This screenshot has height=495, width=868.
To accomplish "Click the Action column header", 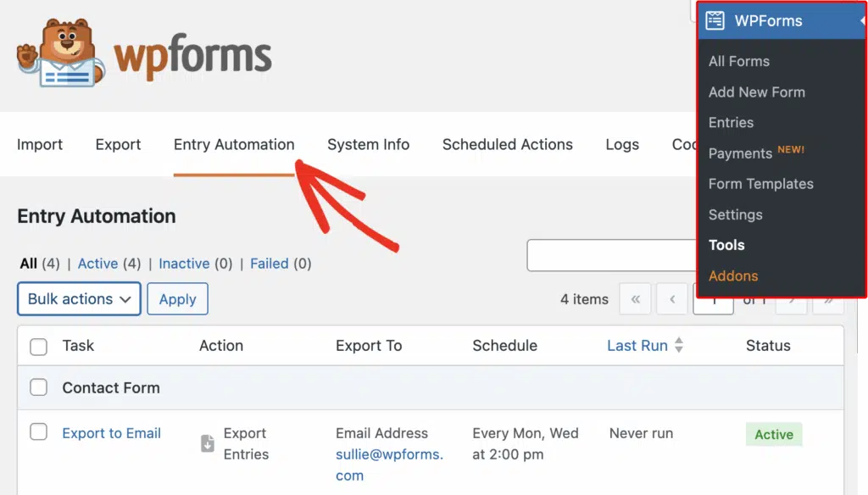I will (x=221, y=346).
